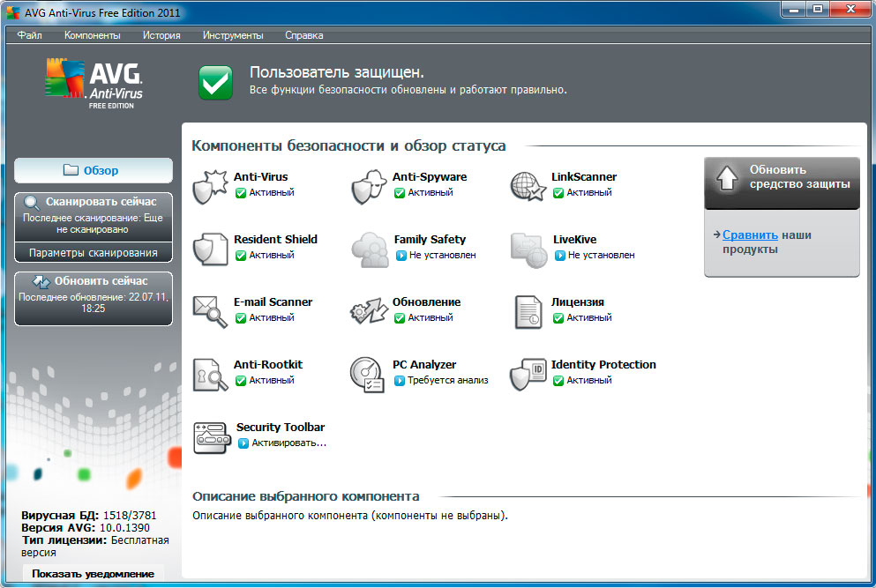This screenshot has width=876, height=588.
Task: Select the Security Toolbar icon
Action: (211, 436)
